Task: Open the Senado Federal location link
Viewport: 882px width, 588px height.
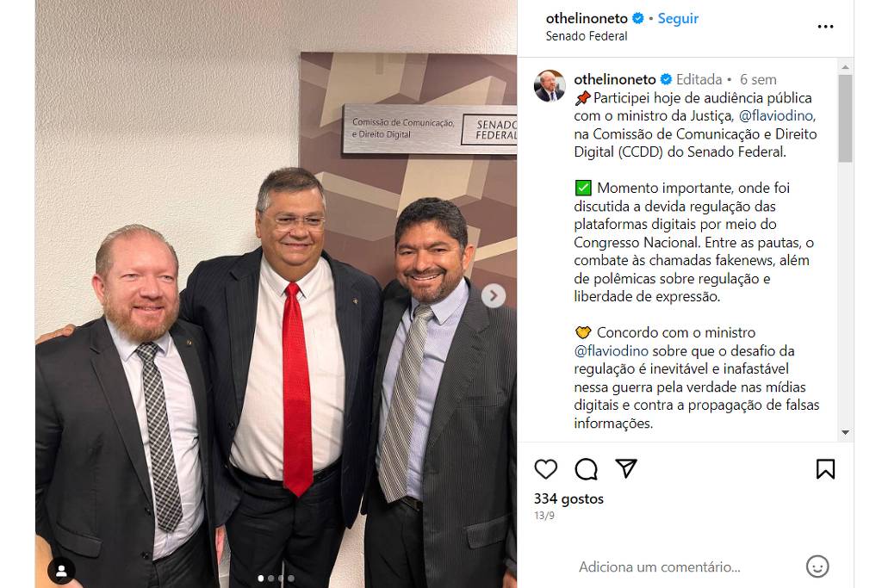Action: tap(586, 36)
